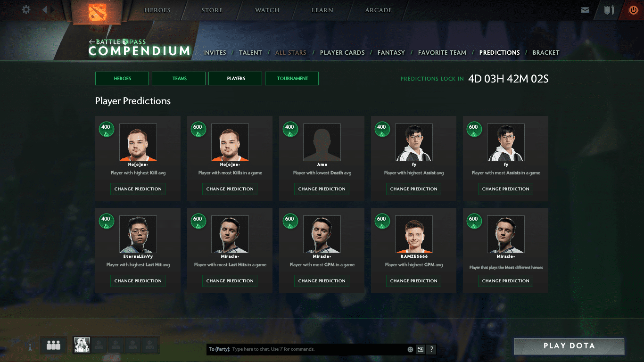Viewport: 644px width, 362px height.
Task: Open the Watch menu
Action: coord(267,10)
